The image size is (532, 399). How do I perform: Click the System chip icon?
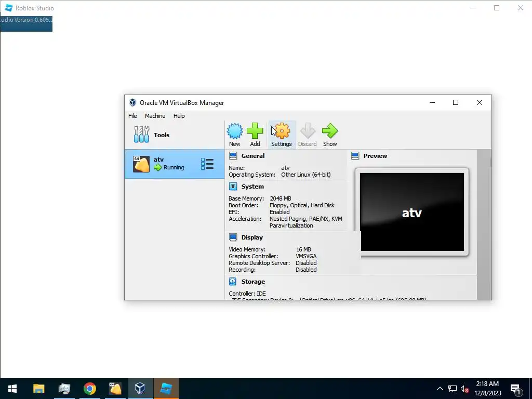[x=233, y=187]
